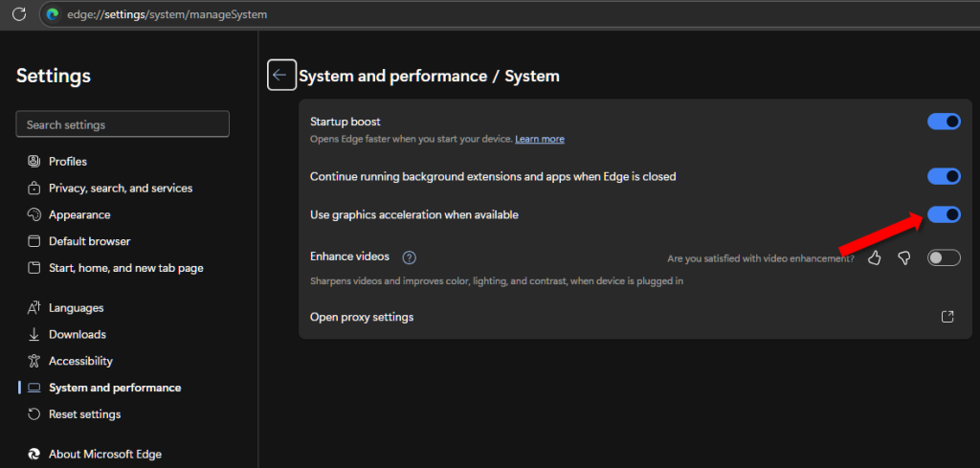Click the browser refresh icon

click(18, 14)
